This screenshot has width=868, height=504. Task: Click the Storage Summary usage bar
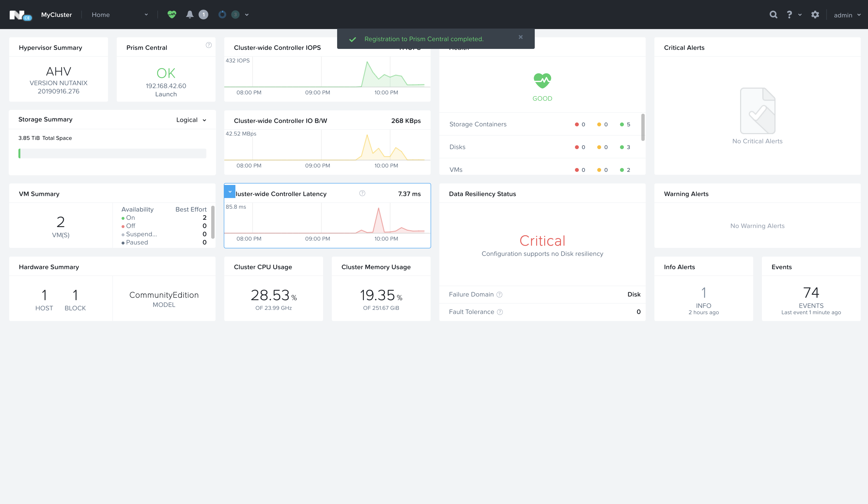[112, 153]
